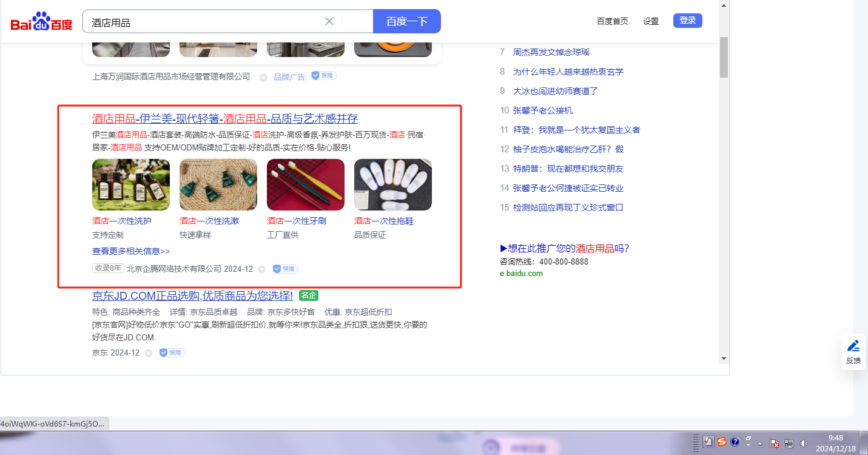
Task: Expand dropdown arrow beside 北京企腾网络技术有限公司 2024-12
Action: point(262,269)
